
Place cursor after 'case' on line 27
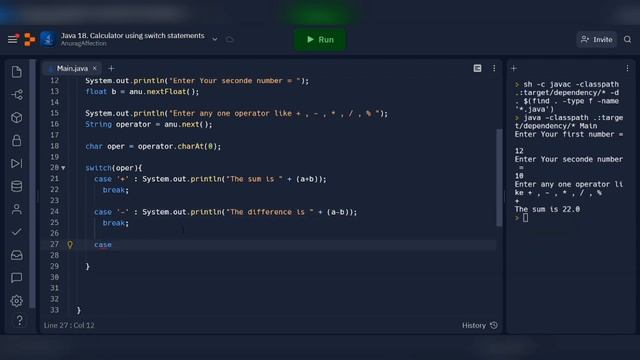112,244
